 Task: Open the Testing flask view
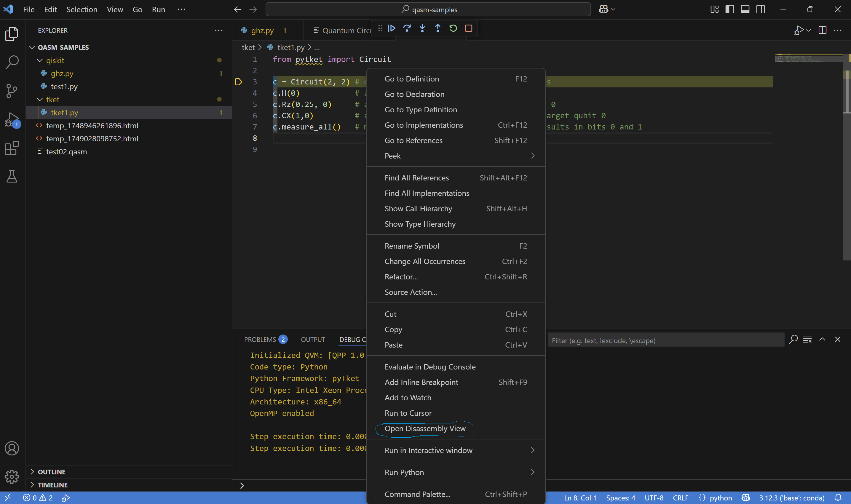pyautogui.click(x=12, y=176)
